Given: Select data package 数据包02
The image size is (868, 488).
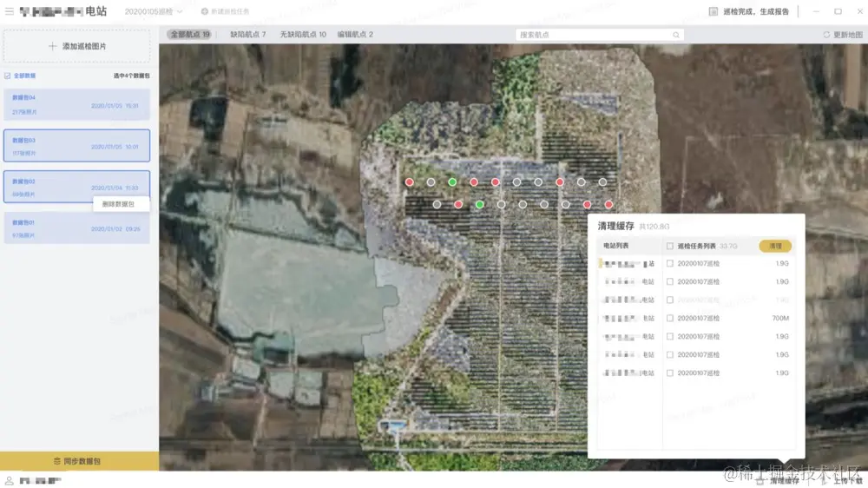Looking at the screenshot, I should pyautogui.click(x=77, y=187).
